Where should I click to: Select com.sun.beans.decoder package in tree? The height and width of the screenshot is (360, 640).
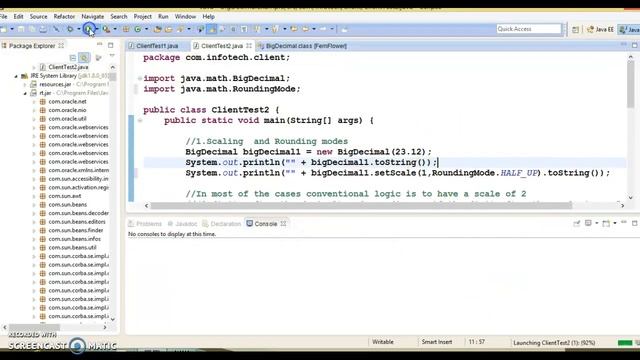pyautogui.click(x=78, y=213)
